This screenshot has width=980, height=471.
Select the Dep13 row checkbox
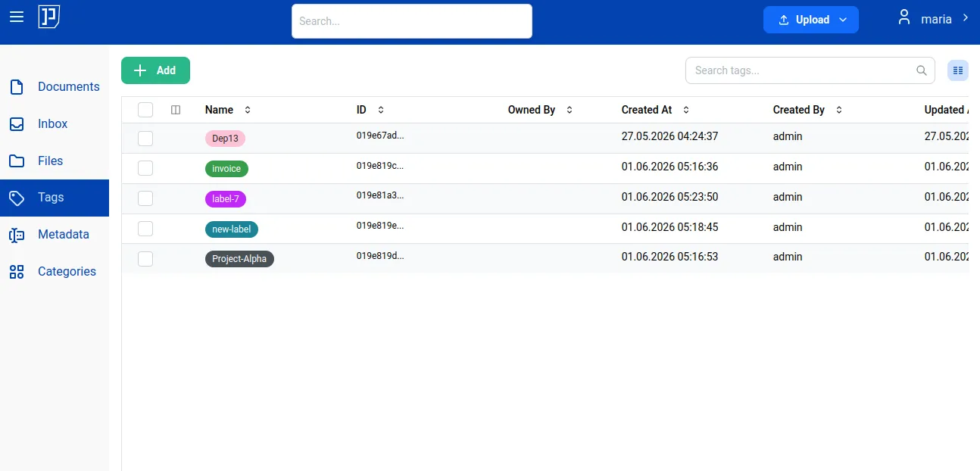145,139
